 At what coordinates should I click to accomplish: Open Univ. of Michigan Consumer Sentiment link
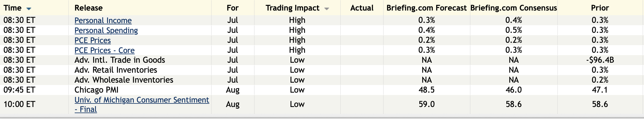coord(142,100)
